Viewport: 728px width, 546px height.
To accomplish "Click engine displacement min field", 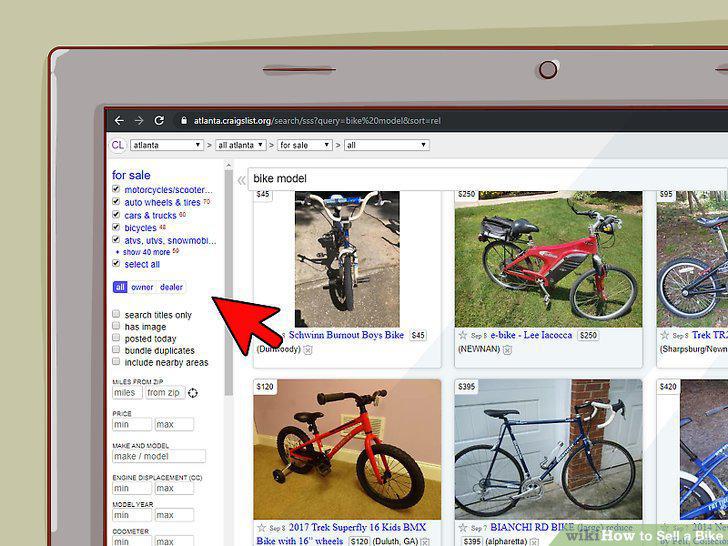I will coord(132,488).
